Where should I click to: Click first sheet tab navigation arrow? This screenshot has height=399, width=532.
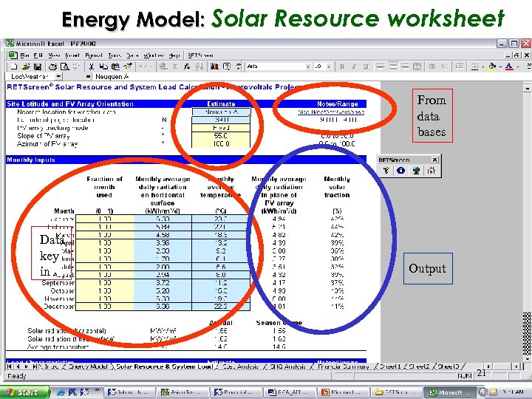point(9,366)
